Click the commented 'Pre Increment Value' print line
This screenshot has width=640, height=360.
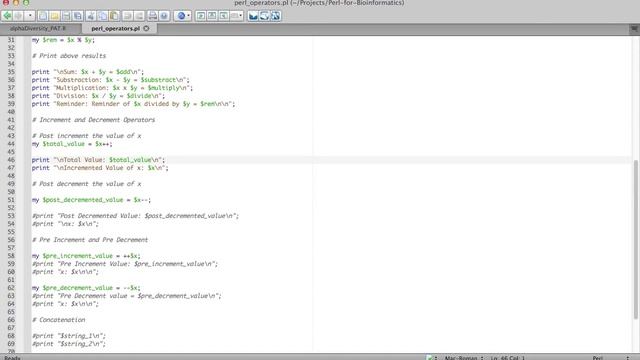tap(125, 264)
